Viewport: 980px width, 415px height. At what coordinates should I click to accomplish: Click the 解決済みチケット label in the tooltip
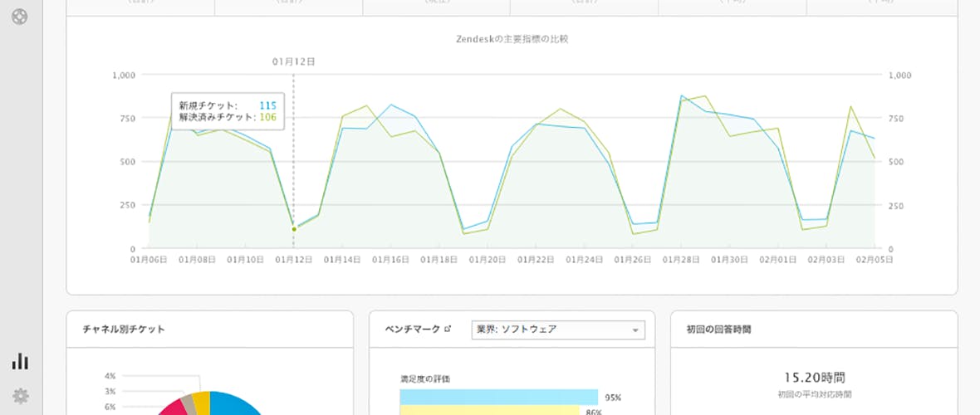pyautogui.click(x=218, y=117)
